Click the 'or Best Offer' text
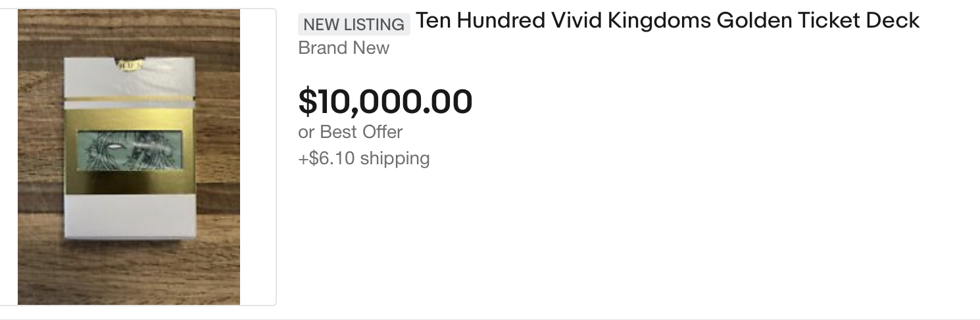Viewport: 980px width, 320px height. click(x=350, y=132)
